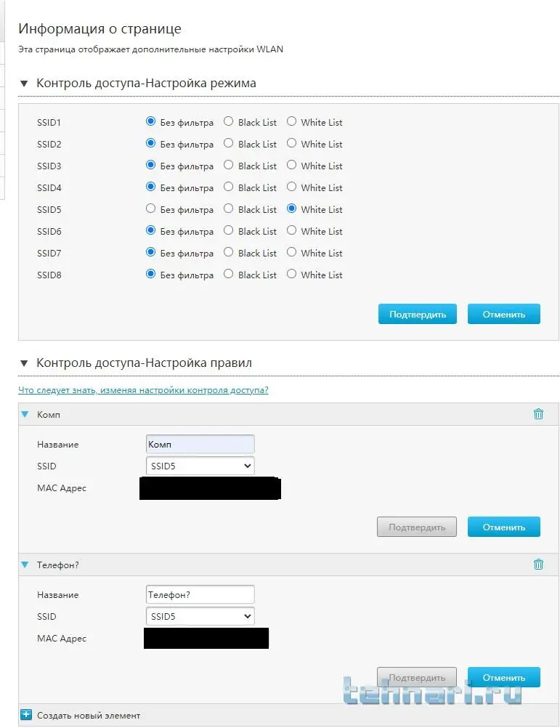
Task: Select White List for SSID6
Action: tap(291, 230)
